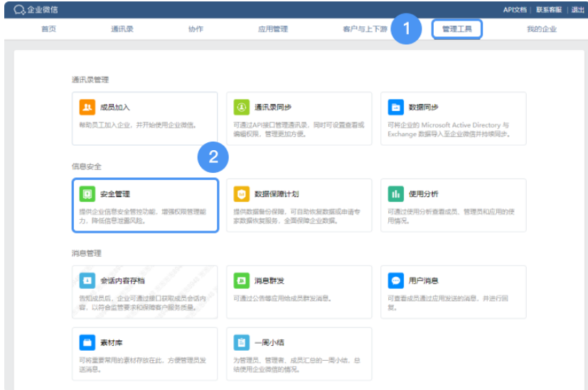
Task: Click the 联系客服 link
Action: [x=548, y=9]
